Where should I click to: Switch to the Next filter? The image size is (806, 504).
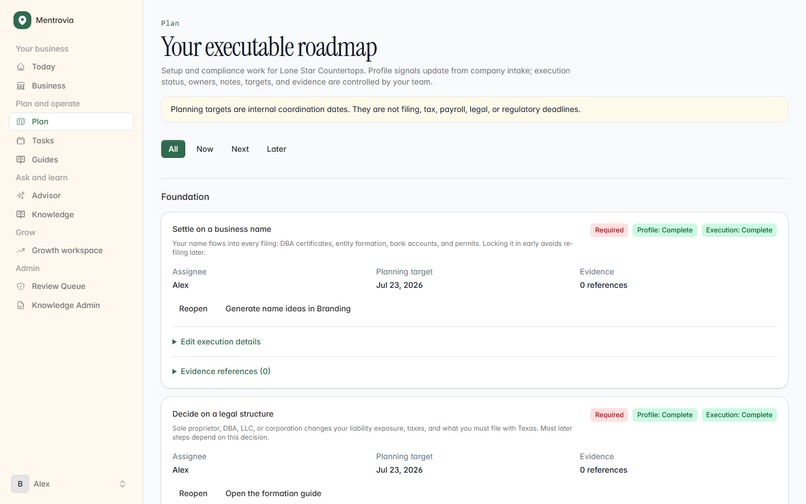(x=240, y=149)
